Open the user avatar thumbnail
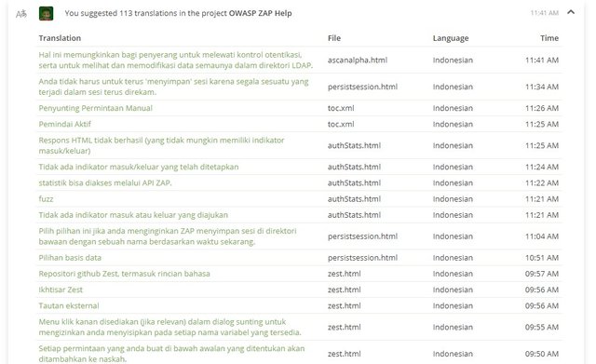596x364 pixels. (x=46, y=14)
